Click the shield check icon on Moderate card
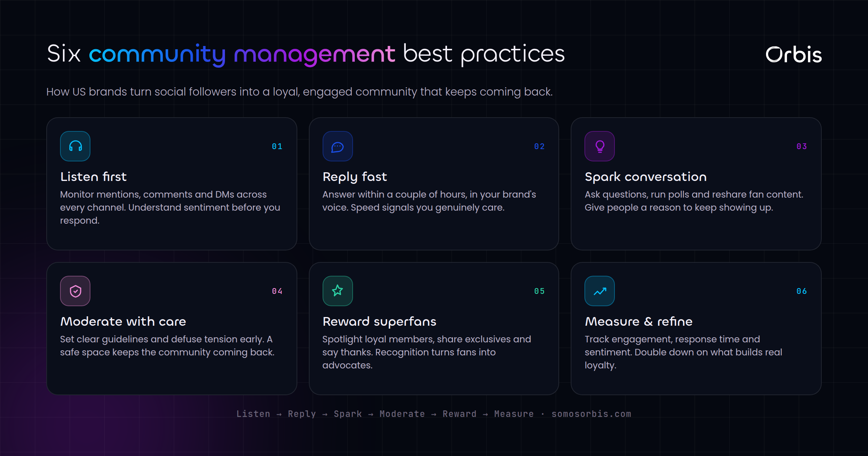The image size is (868, 456). [75, 291]
